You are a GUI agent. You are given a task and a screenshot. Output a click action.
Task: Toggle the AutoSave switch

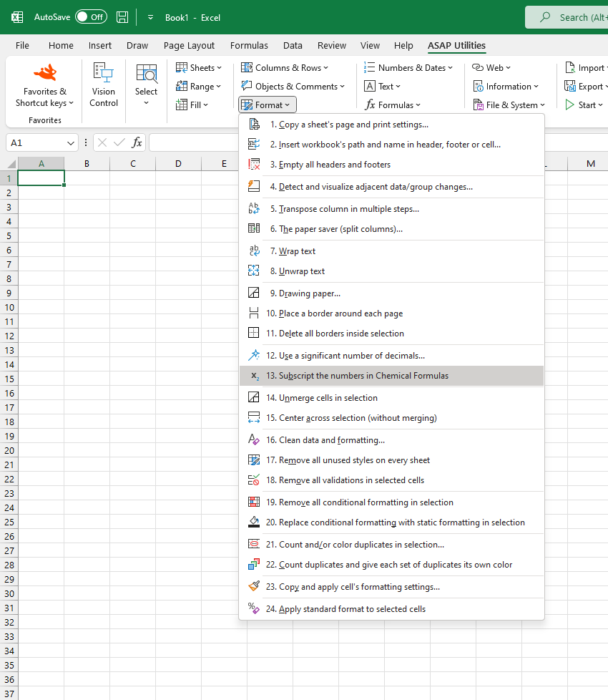(x=92, y=17)
